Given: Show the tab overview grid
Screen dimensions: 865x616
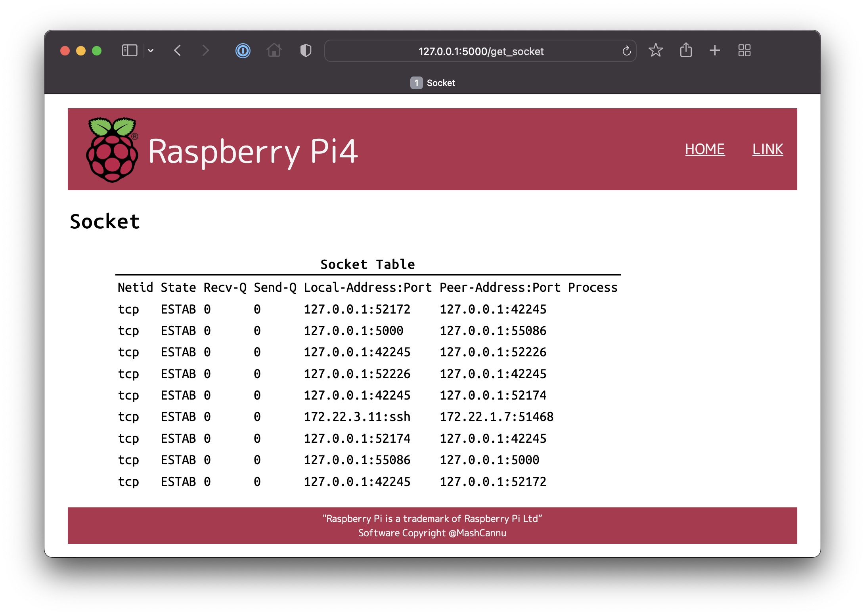Looking at the screenshot, I should click(744, 50).
